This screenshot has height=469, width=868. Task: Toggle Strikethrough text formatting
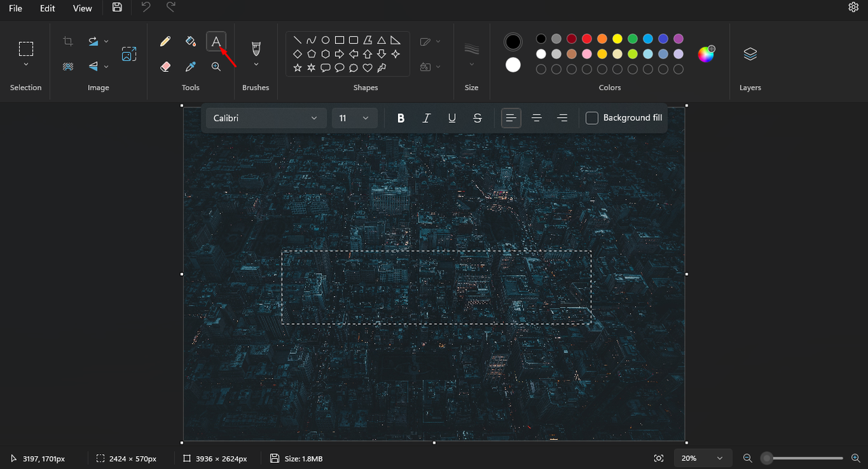(x=477, y=118)
